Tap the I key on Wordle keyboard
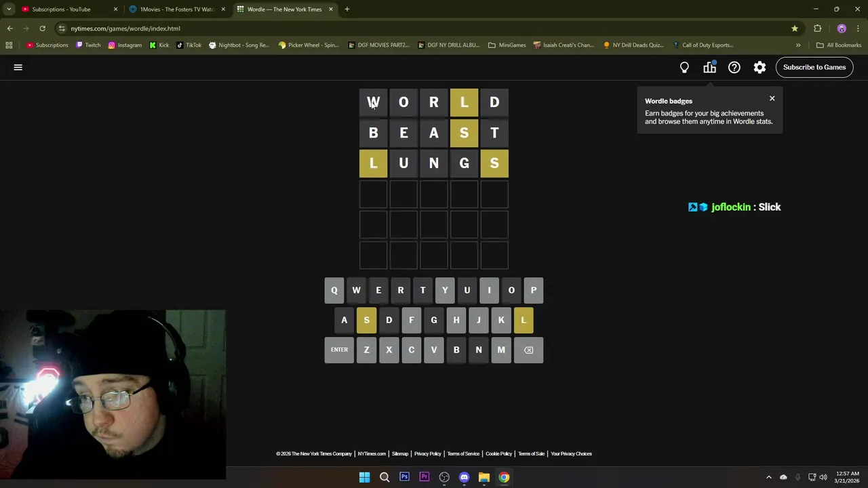This screenshot has width=868, height=488. pyautogui.click(x=489, y=290)
